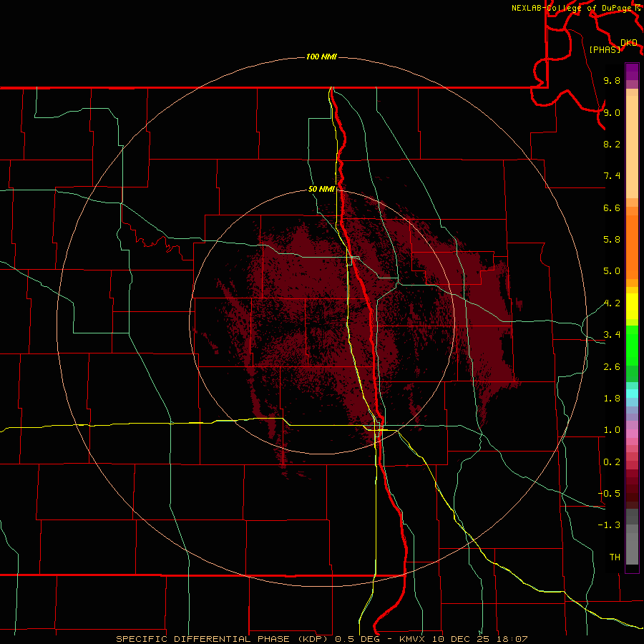Image resolution: width=644 pixels, height=644 pixels.
Task: Click the 5.8 value on the color scale
Action: (612, 240)
